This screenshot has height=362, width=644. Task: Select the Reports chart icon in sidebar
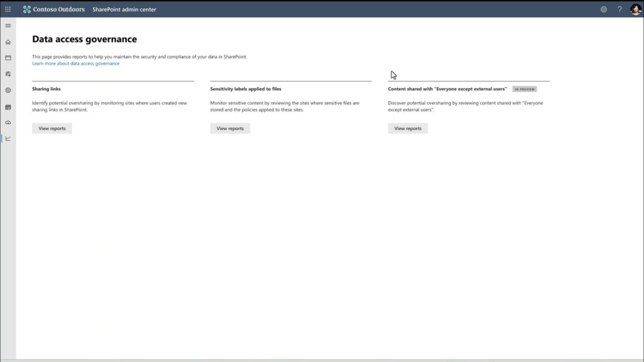[x=8, y=138]
